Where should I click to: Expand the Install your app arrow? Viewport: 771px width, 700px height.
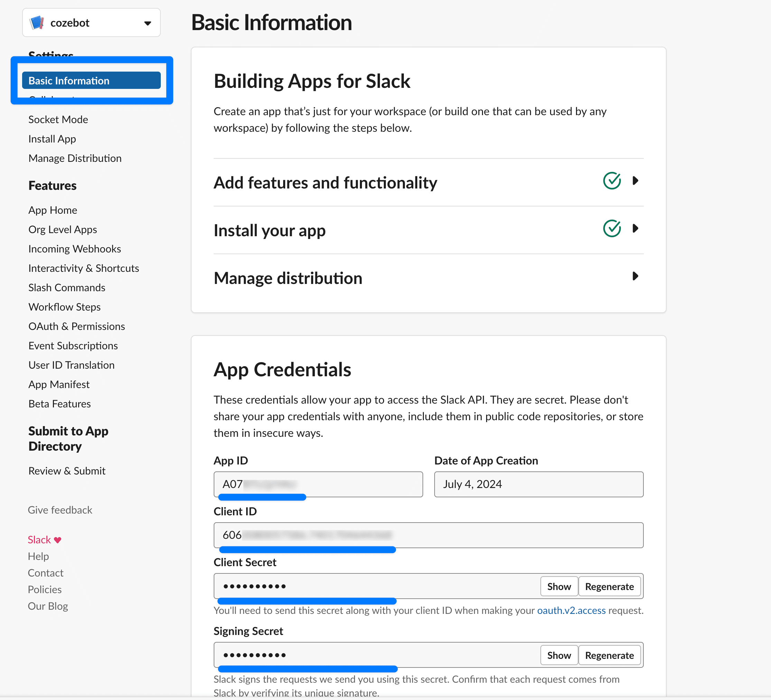click(x=635, y=229)
